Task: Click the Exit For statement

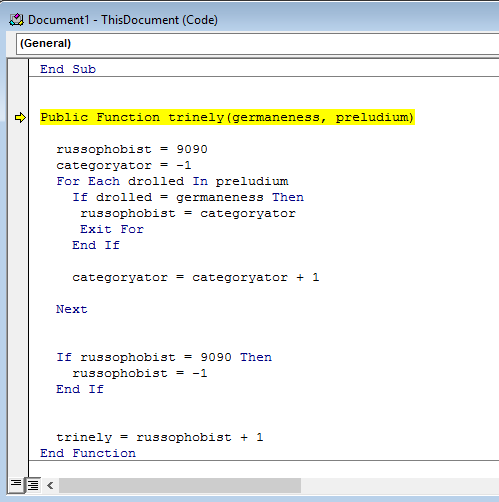Action: [x=112, y=229]
